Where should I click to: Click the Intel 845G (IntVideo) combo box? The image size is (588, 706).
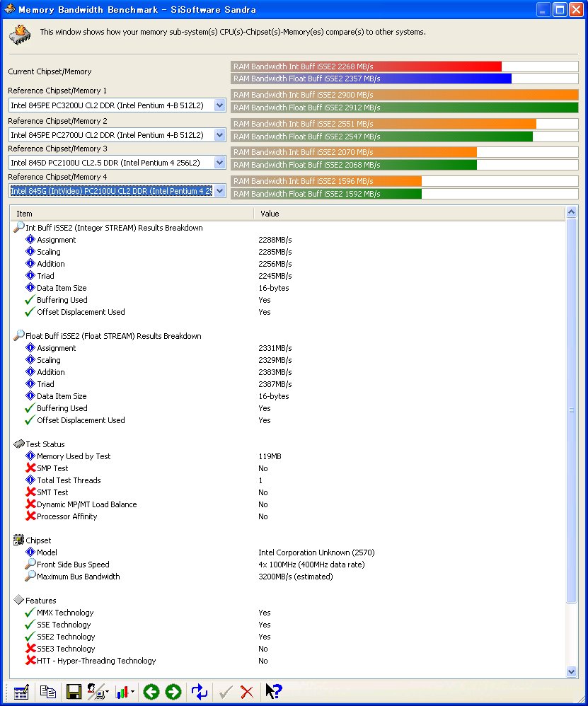point(117,191)
